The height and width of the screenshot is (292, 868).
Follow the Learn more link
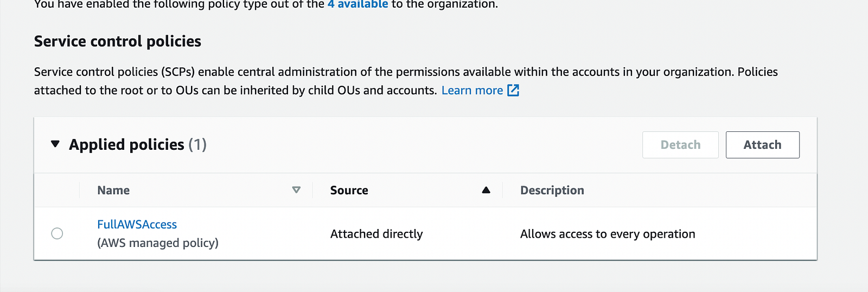coord(472,90)
